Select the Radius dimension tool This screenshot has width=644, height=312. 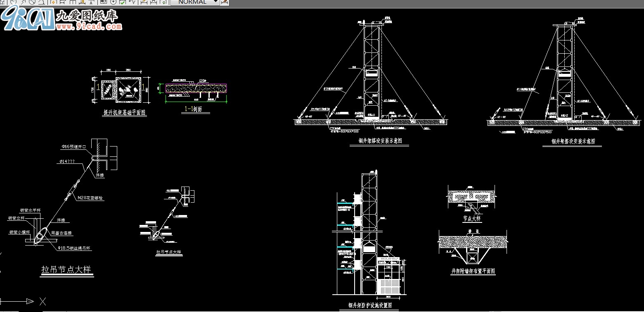coord(14,2)
